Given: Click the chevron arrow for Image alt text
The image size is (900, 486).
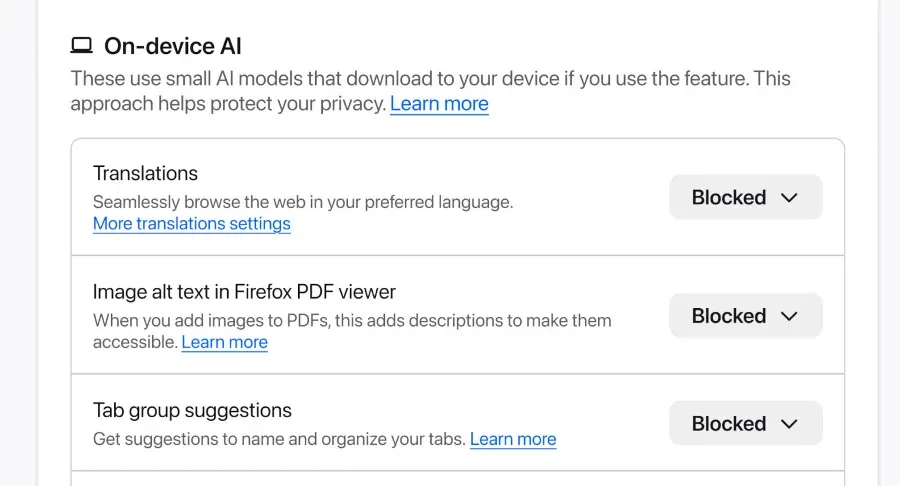Looking at the screenshot, I should tap(789, 316).
